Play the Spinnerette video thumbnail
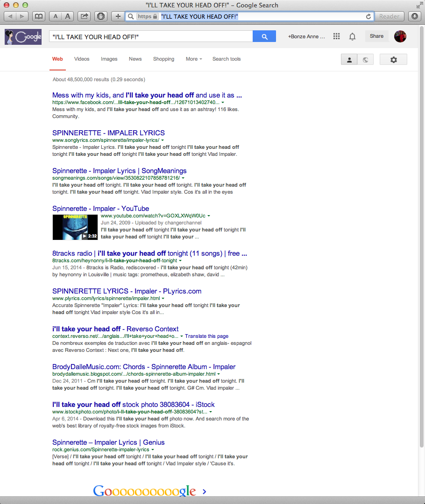This screenshot has width=425, height=504. [x=75, y=227]
